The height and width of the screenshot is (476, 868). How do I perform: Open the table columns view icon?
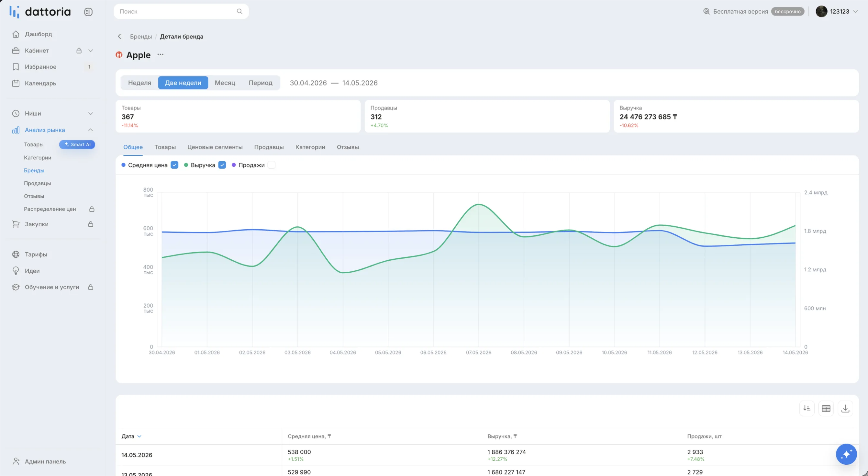tap(826, 408)
